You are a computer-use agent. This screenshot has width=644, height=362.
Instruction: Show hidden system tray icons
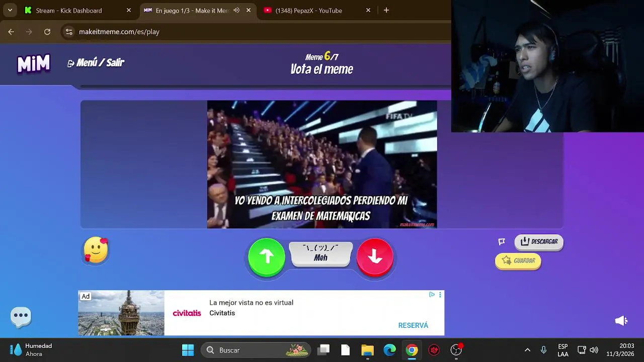coord(527,350)
